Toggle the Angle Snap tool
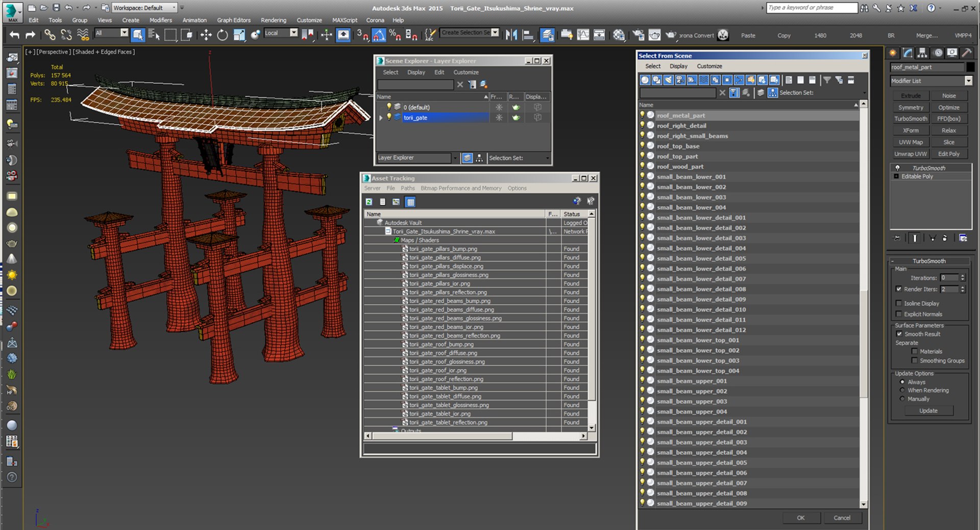 [379, 35]
